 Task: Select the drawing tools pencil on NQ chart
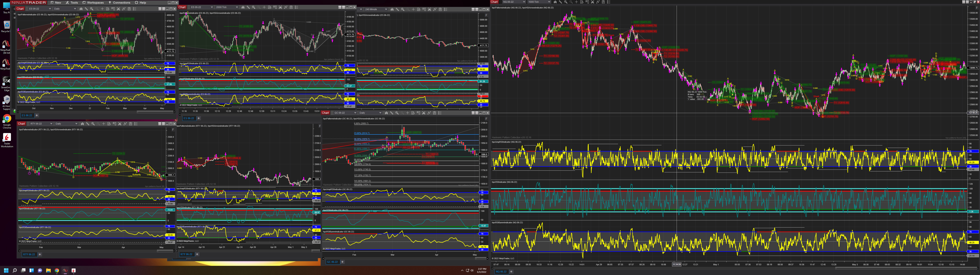point(560,2)
